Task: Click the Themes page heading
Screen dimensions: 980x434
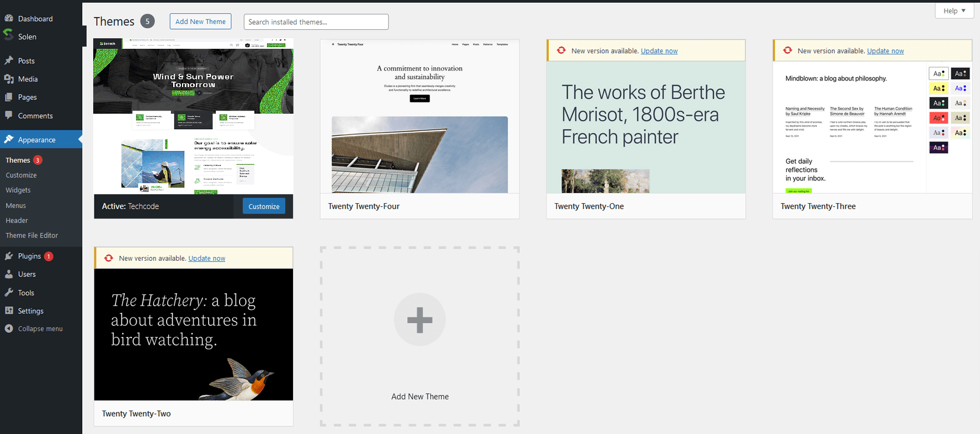Action: (x=114, y=21)
